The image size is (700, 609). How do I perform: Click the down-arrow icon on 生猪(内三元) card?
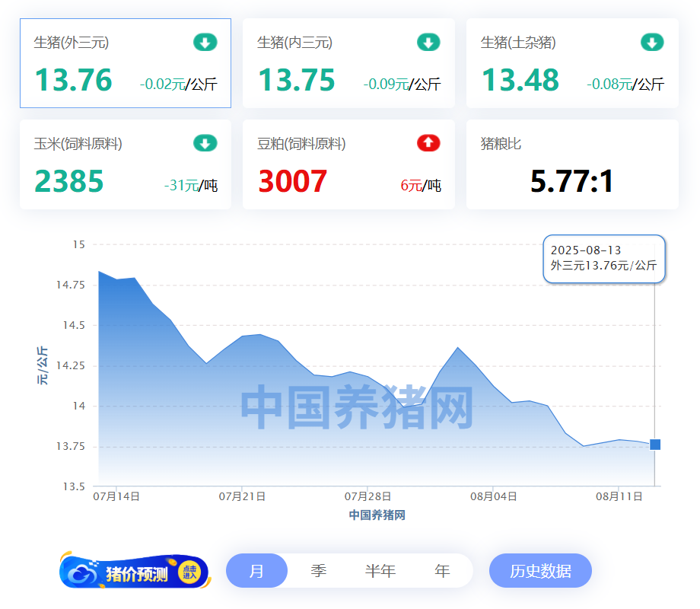point(428,43)
